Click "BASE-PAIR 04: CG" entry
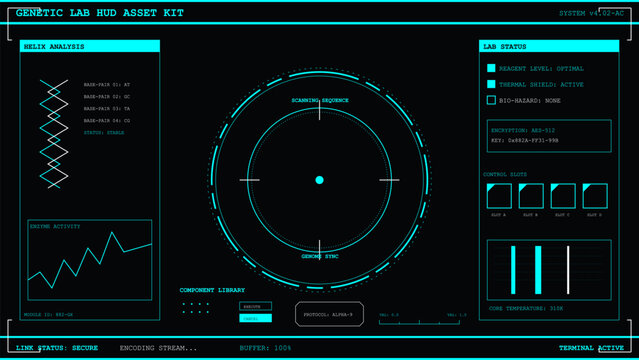Image resolution: width=639 pixels, height=360 pixels. [107, 121]
